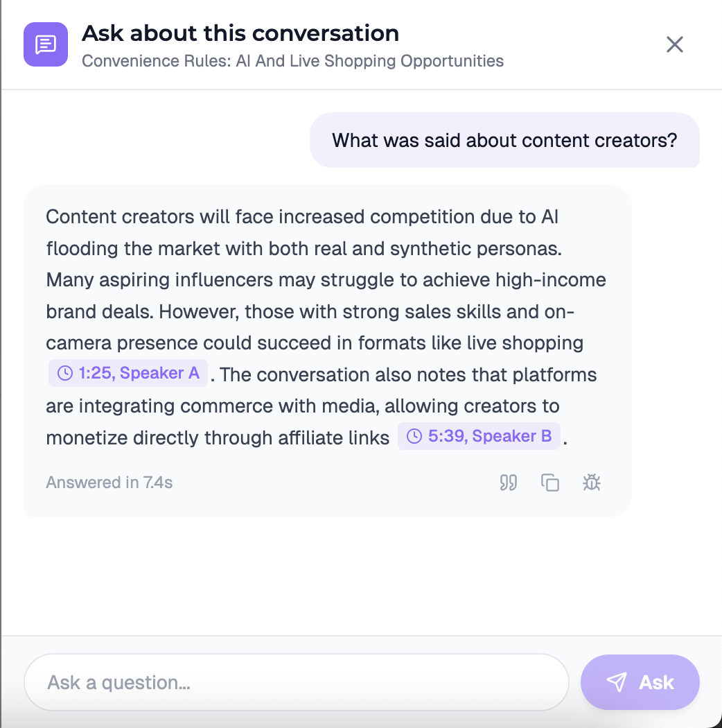The height and width of the screenshot is (728, 722).
Task: Click the Convenience Rules subtitle text
Action: coord(292,61)
